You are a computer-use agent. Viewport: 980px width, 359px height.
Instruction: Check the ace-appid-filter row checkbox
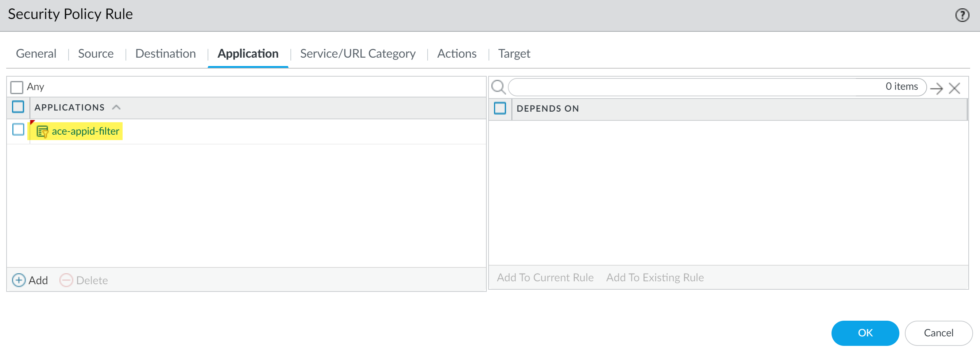click(x=18, y=130)
